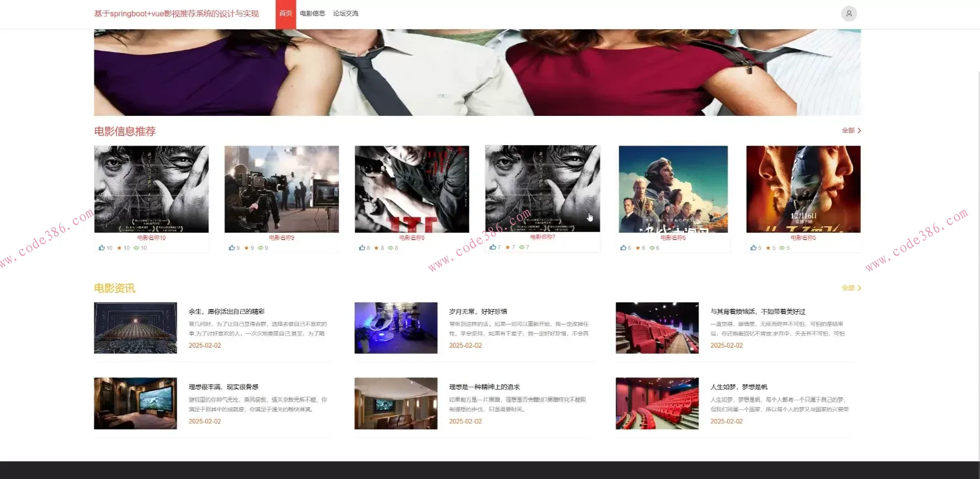Click the eye icon beneath 电影名称8

[x=390, y=248]
